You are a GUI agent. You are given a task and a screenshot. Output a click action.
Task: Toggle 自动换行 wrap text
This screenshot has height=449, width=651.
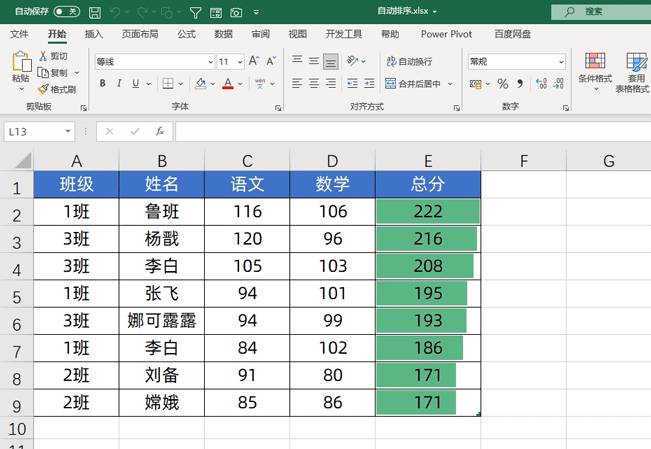[409, 61]
